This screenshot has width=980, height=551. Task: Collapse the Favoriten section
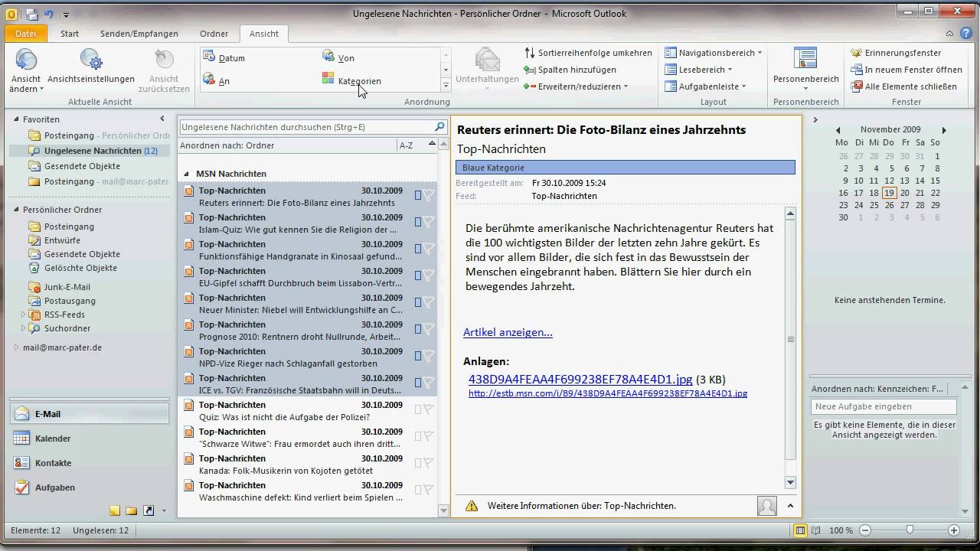(x=17, y=119)
